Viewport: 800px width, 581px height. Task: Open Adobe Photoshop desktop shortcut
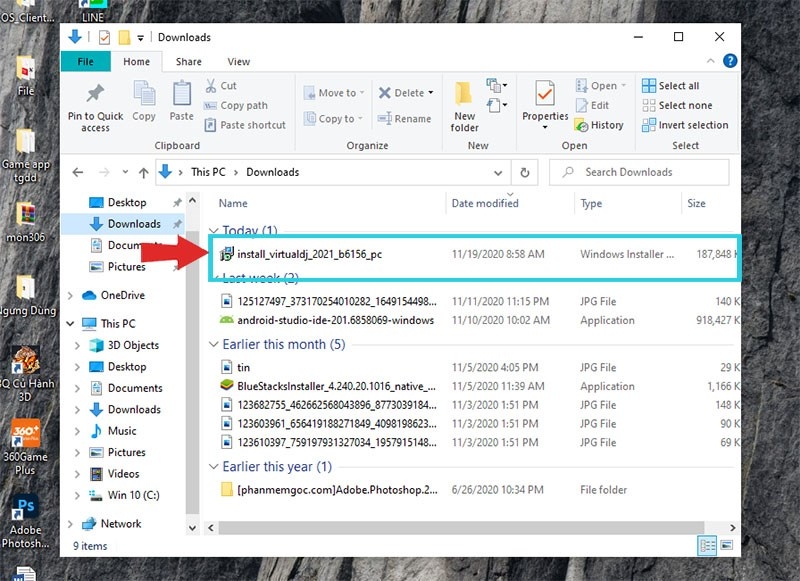point(26,520)
